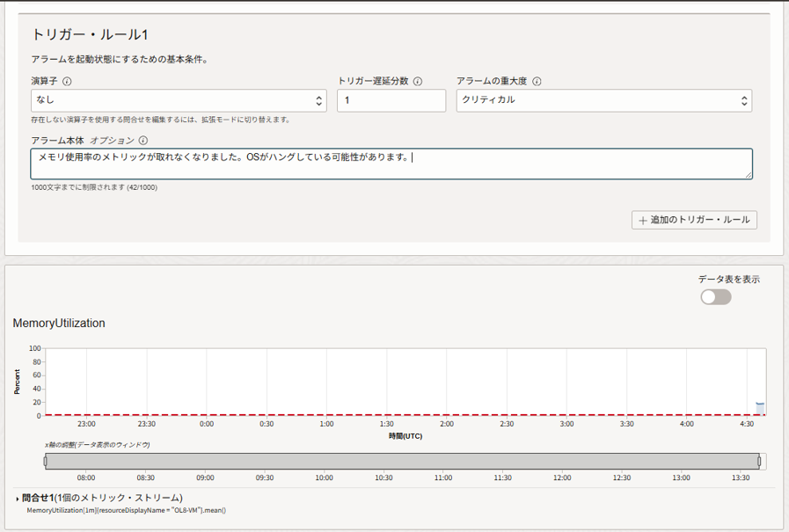The image size is (789, 532).
Task: Click the middle of the x-axis range slider bar
Action: coord(402,462)
